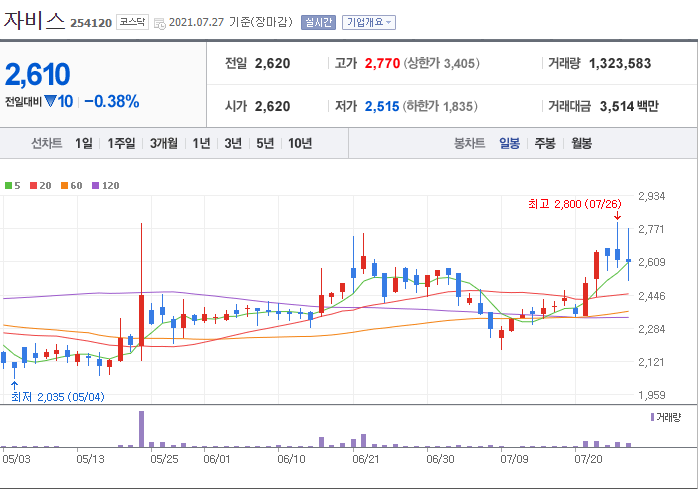Switch to the 주봉 weekly candle chart

[x=545, y=143]
